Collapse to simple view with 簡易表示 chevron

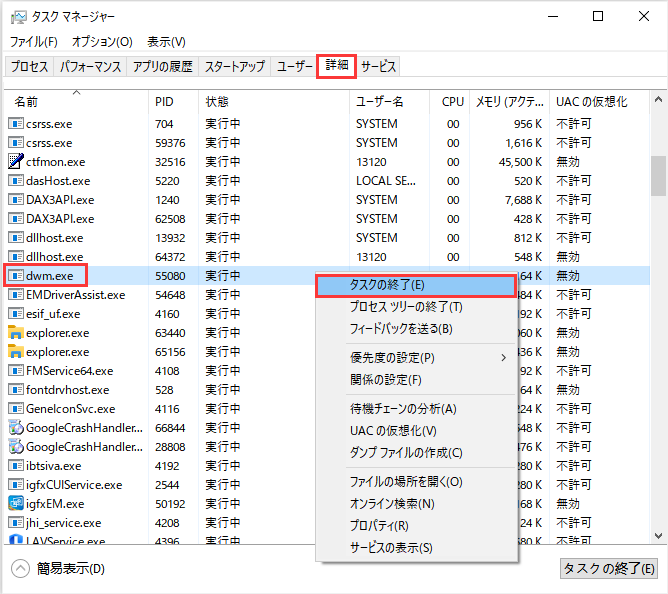click(21, 569)
